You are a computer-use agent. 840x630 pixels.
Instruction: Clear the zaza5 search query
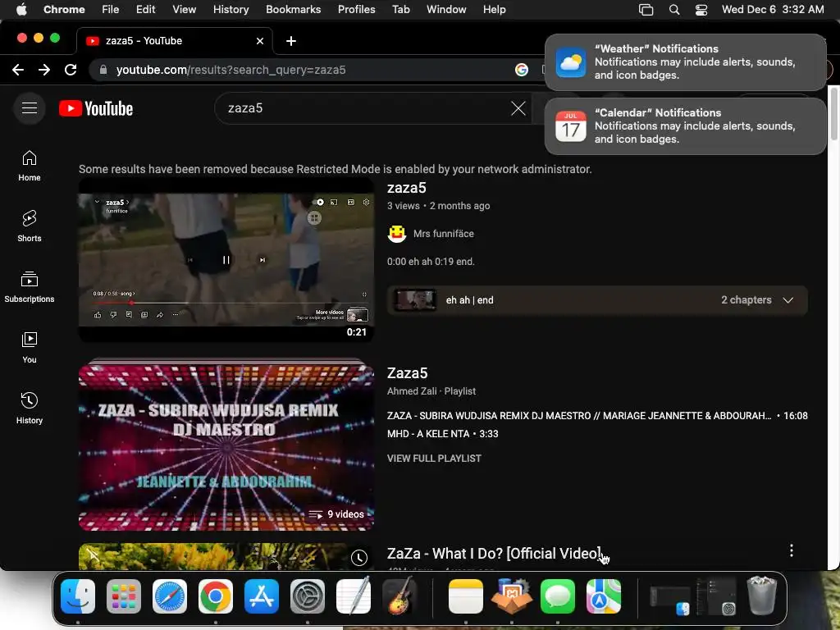click(518, 108)
